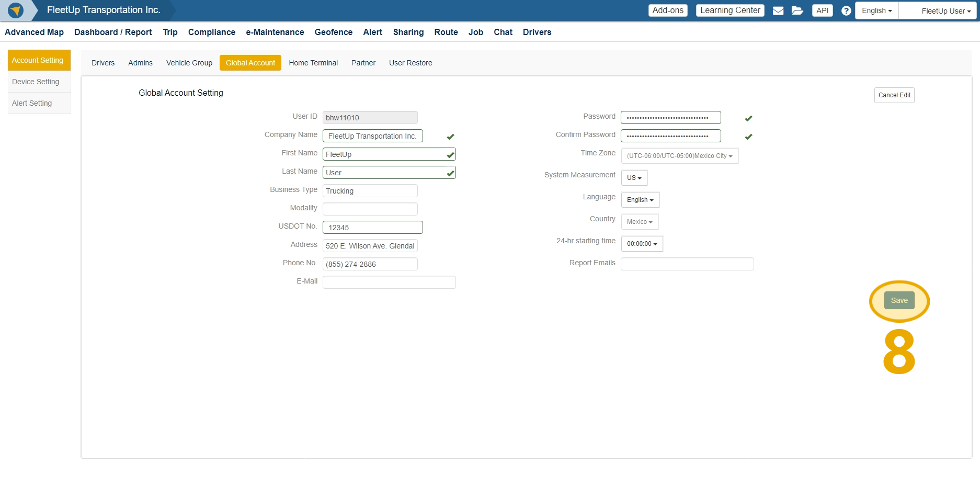Click the checkmark inside Last Name field
980x486 pixels.
tap(450, 173)
